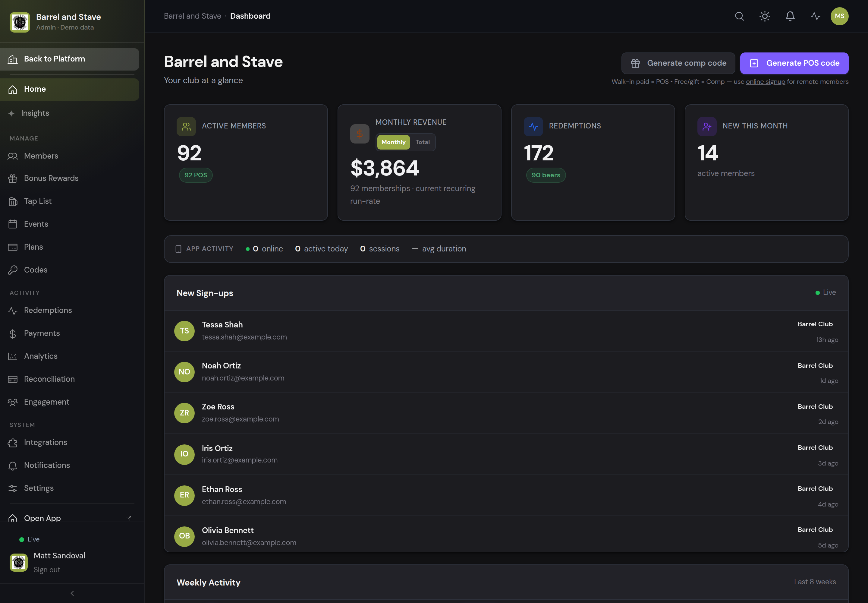868x603 pixels.
Task: Switch revenue view to Total
Action: coord(422,142)
